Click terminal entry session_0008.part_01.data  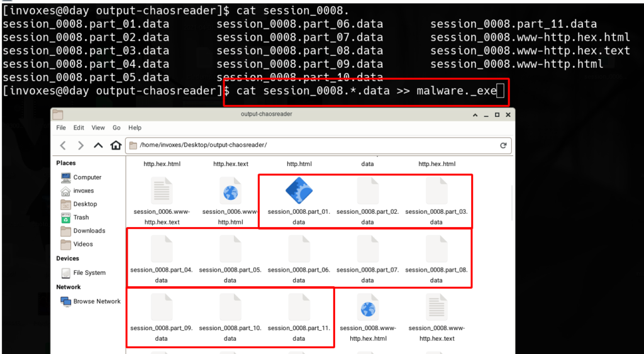click(86, 25)
